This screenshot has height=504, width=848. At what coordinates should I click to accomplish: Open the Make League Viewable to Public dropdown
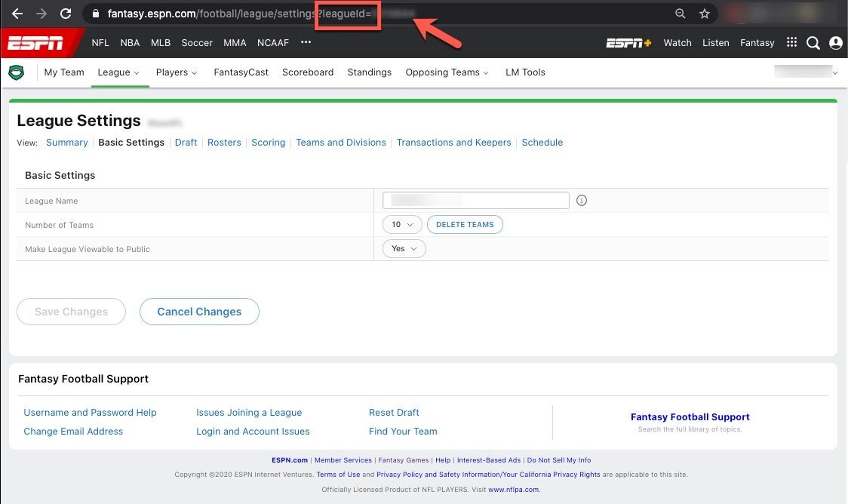pyautogui.click(x=404, y=249)
